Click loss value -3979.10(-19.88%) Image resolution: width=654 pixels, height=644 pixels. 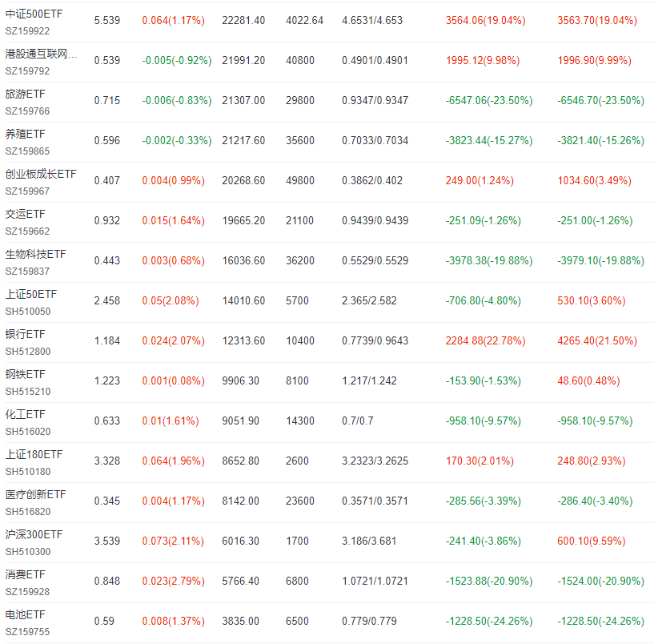point(601,261)
